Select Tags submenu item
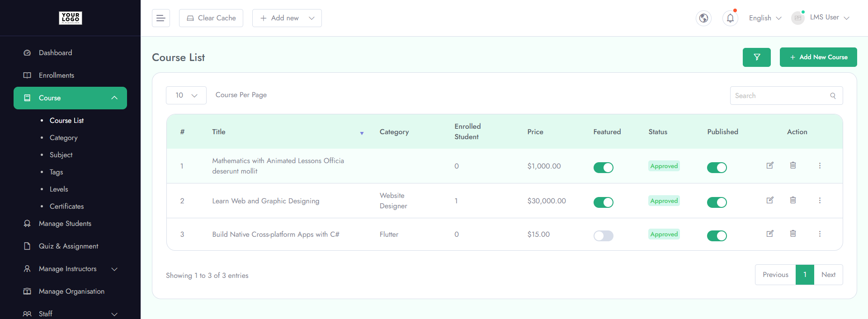The height and width of the screenshot is (319, 868). click(56, 172)
